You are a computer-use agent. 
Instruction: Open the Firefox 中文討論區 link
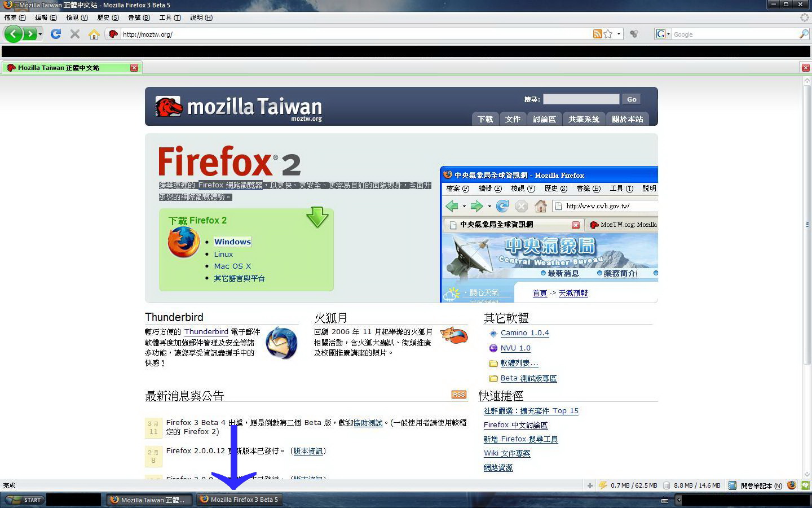point(516,425)
